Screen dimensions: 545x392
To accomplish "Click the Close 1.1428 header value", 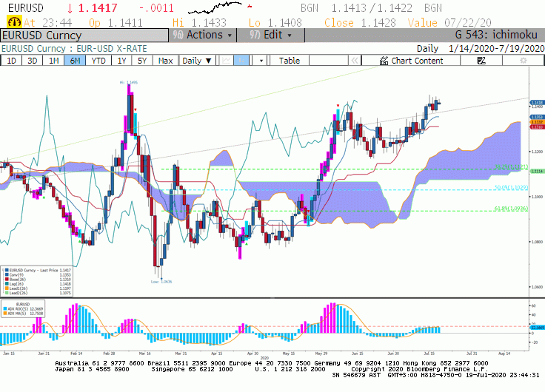I will pyautogui.click(x=360, y=23).
